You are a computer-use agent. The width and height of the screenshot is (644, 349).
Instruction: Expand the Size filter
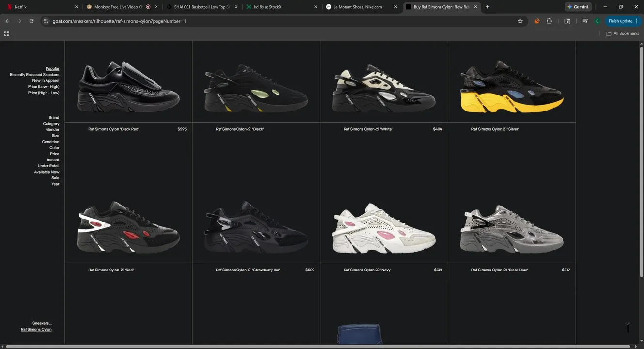tap(55, 136)
